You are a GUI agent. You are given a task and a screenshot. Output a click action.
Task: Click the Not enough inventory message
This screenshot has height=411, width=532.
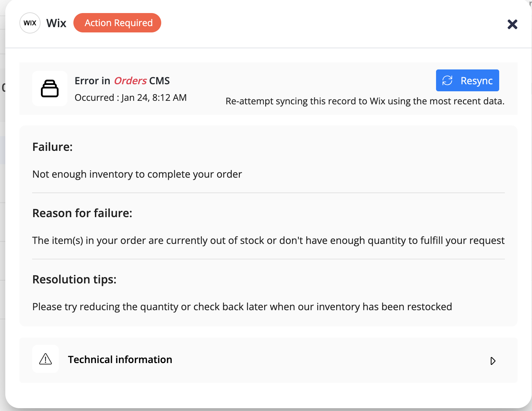[x=137, y=174]
